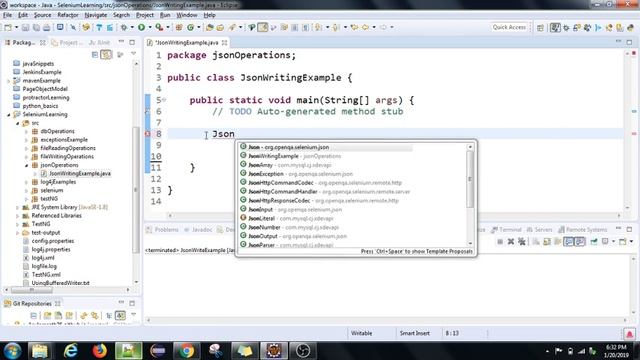Switch to the Java perspective icon
640x360 pixels.
555,27
